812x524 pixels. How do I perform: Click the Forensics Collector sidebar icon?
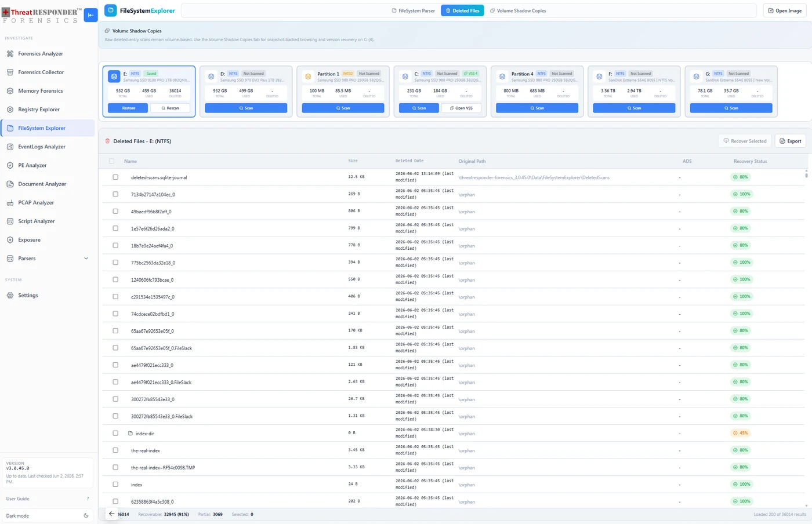(10, 72)
